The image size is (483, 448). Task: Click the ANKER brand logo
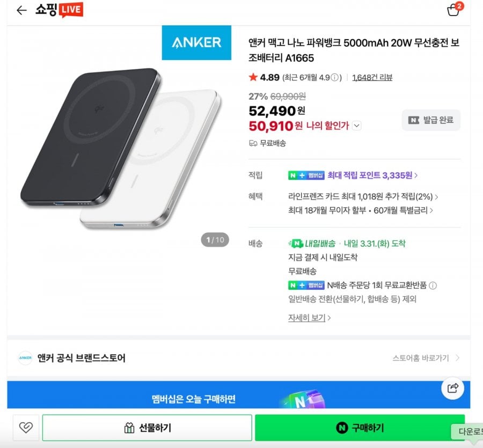(196, 43)
